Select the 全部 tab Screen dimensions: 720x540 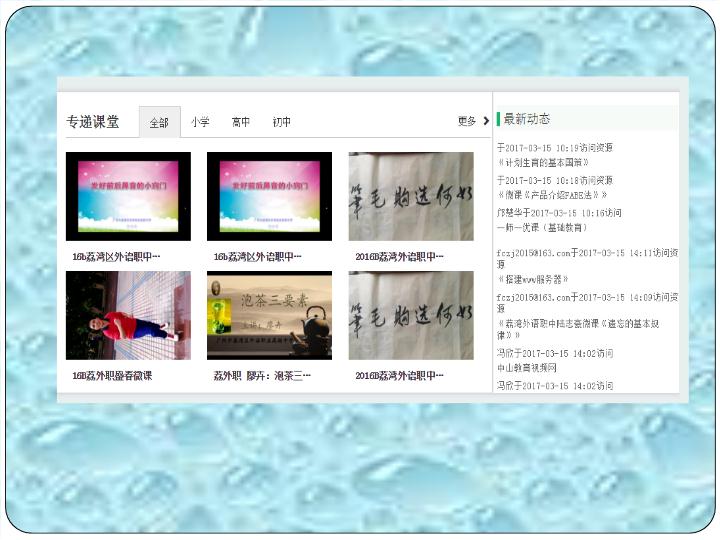pyautogui.click(x=159, y=122)
